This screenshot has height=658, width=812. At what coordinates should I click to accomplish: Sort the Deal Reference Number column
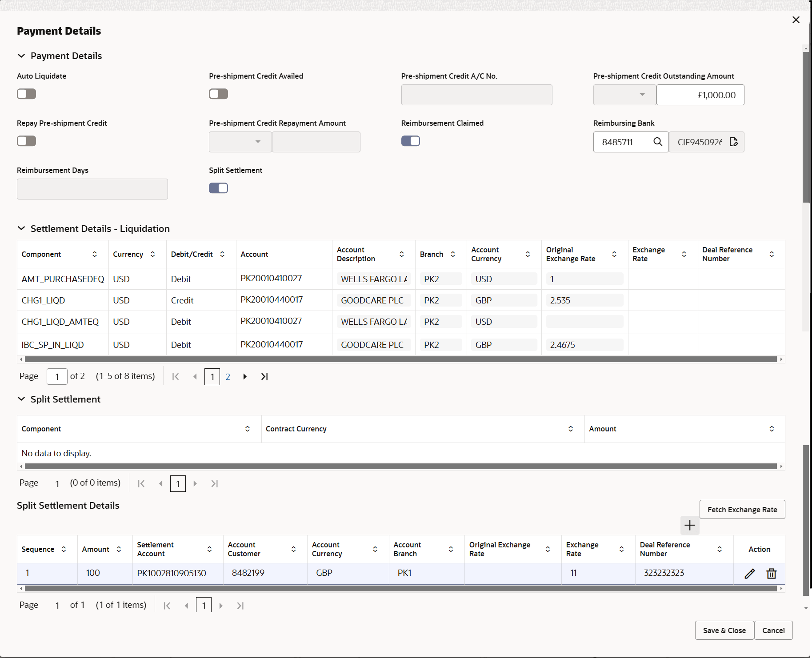(772, 254)
